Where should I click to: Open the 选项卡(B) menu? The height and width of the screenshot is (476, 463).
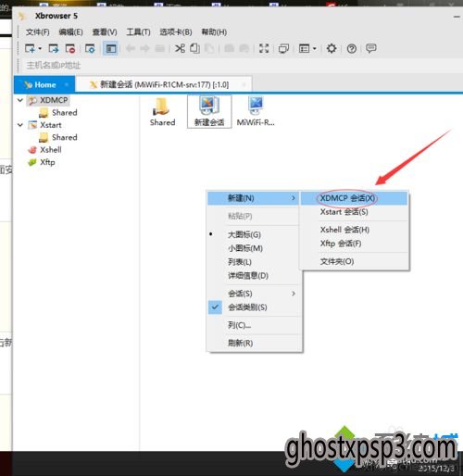[176, 32]
